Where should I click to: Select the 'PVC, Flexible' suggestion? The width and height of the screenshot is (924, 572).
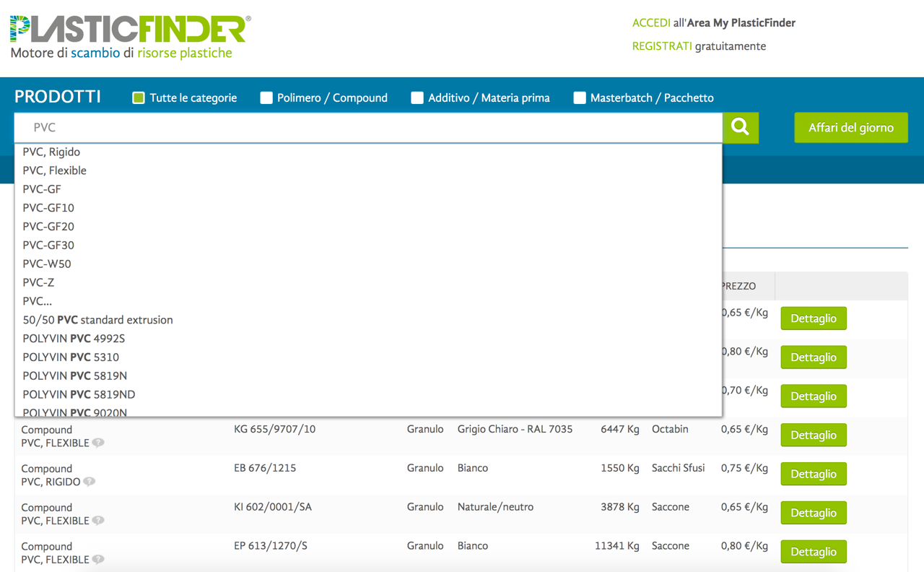tap(368, 170)
